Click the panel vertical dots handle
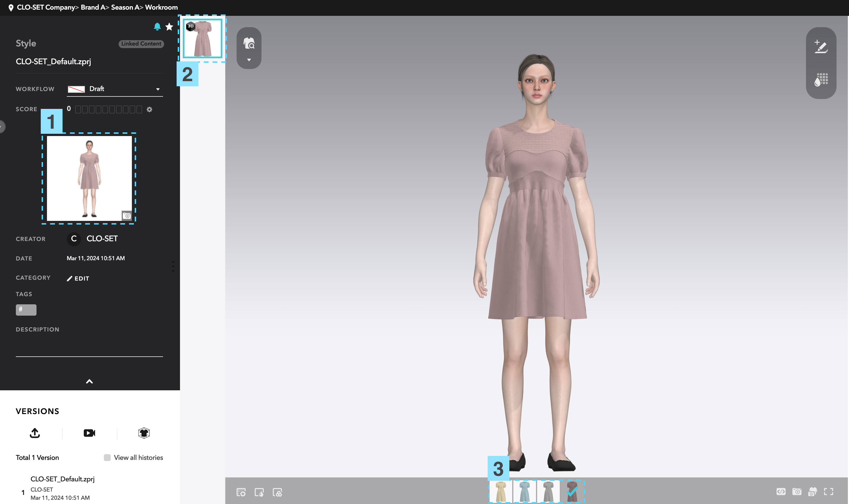This screenshot has width=849, height=504. coord(173,266)
